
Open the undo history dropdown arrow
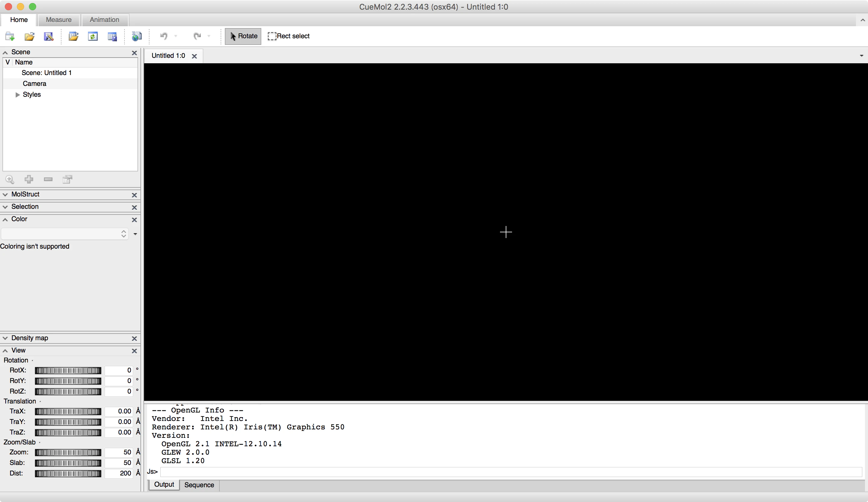click(x=176, y=36)
